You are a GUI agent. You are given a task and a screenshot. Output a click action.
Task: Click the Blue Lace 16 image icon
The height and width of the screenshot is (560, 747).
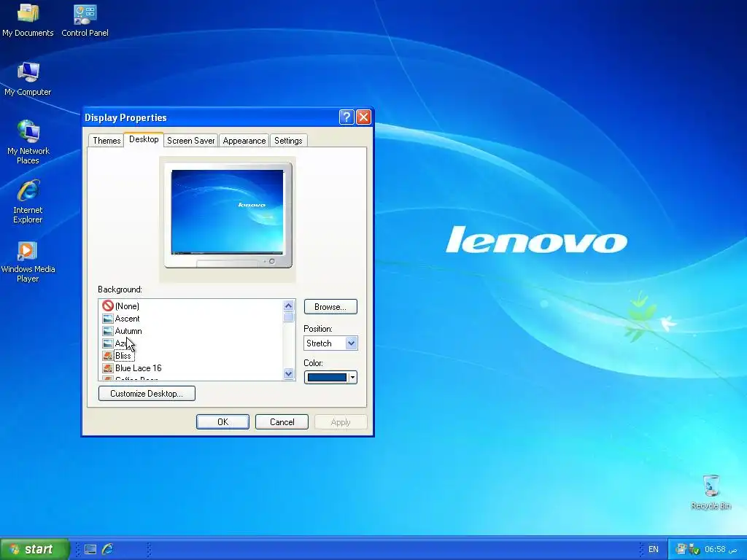click(x=108, y=368)
